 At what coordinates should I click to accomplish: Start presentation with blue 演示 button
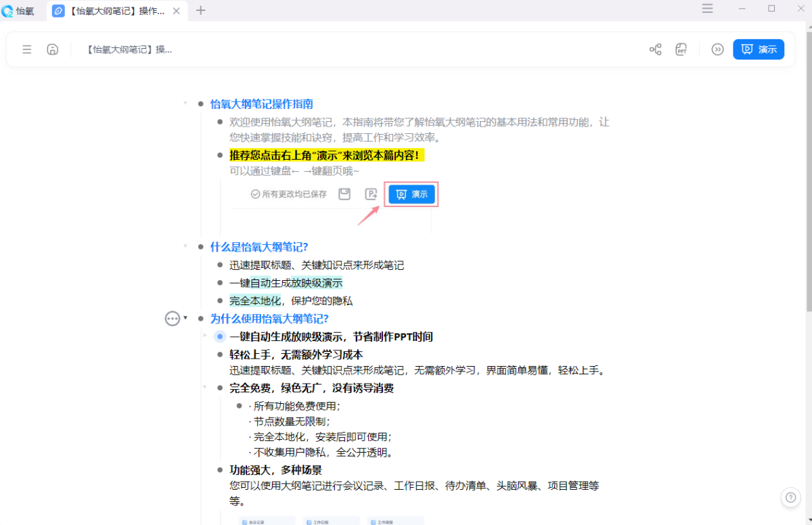(759, 49)
